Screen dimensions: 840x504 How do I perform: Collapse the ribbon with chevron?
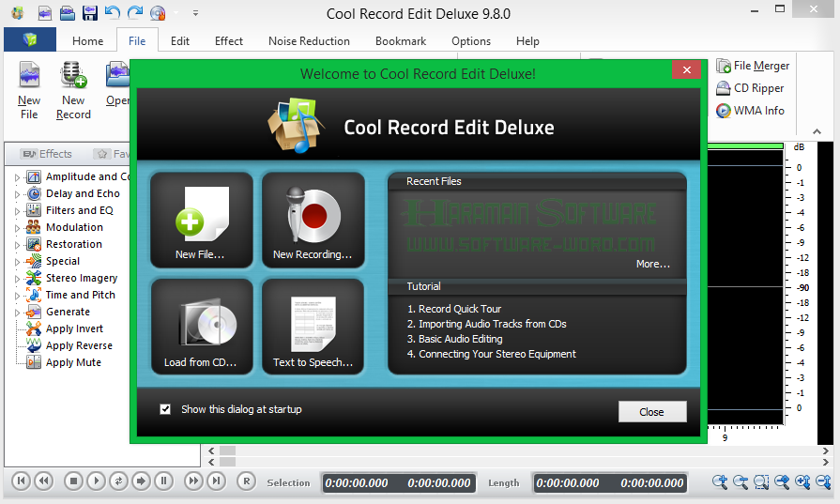click(x=817, y=131)
